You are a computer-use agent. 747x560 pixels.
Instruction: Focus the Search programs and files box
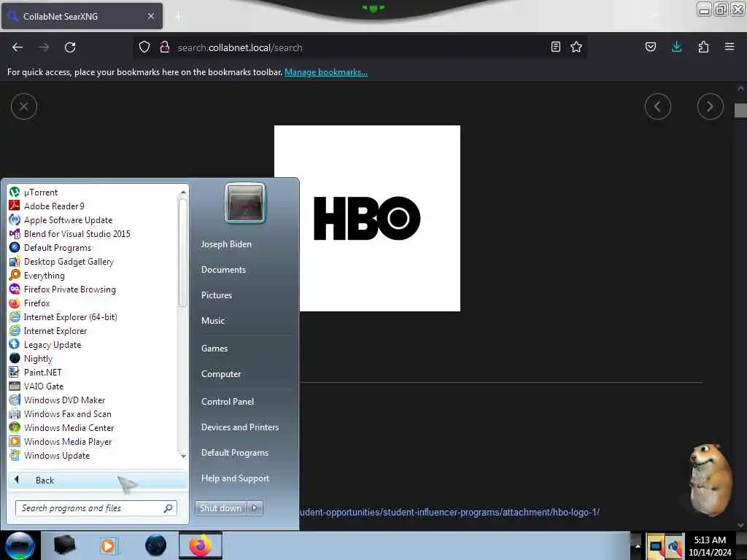pyautogui.click(x=96, y=508)
